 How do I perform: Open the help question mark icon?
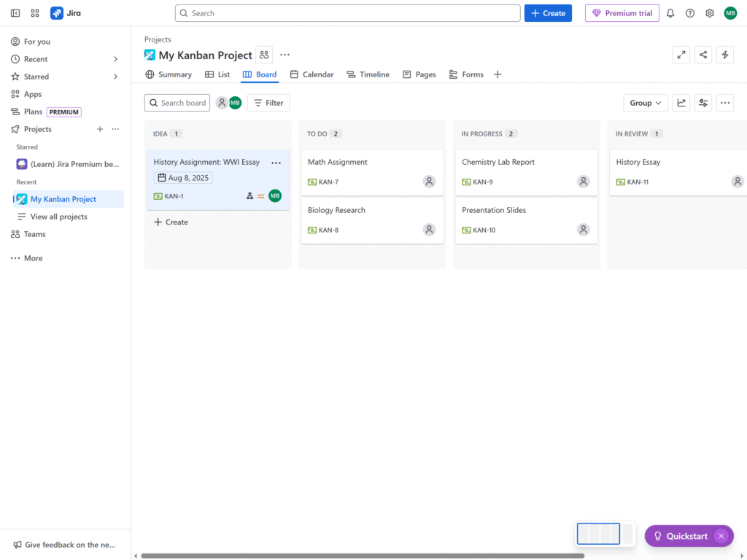[x=690, y=13]
